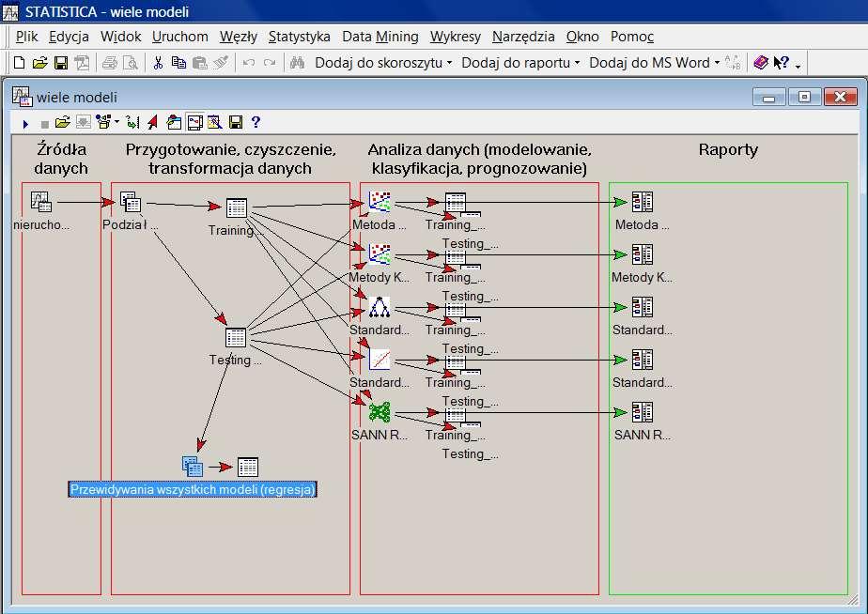
Task: Open the Widok menu
Action: tap(120, 37)
